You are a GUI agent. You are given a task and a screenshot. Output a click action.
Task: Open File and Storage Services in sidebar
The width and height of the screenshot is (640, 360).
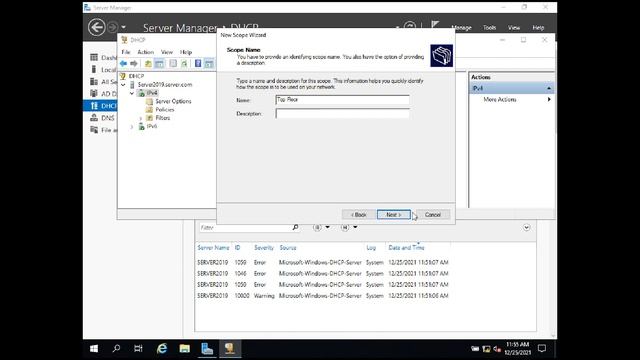point(103,130)
